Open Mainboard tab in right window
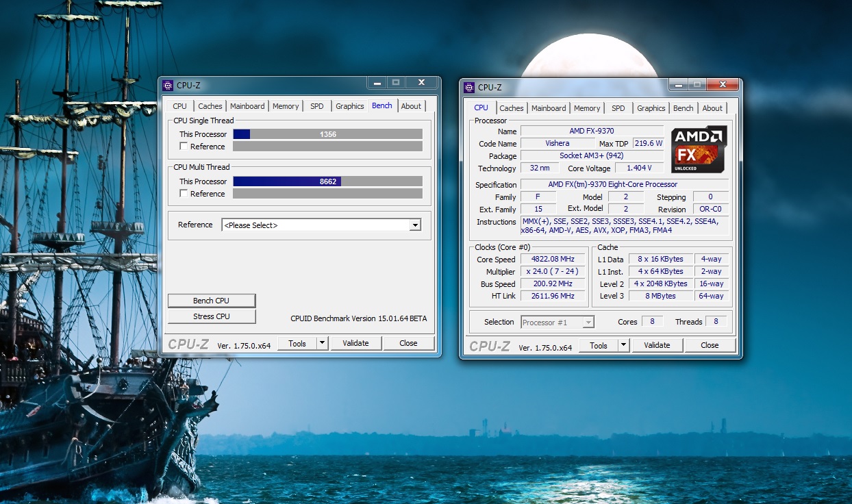852x504 pixels. click(549, 108)
